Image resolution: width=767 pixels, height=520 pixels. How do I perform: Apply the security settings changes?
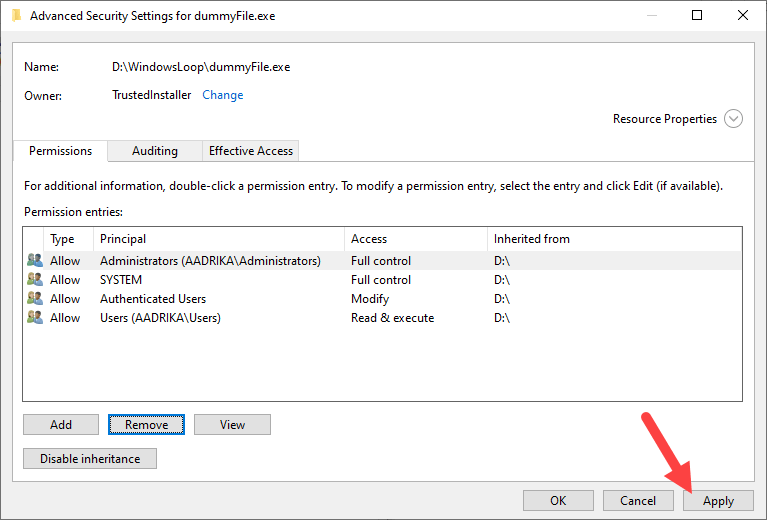click(718, 501)
